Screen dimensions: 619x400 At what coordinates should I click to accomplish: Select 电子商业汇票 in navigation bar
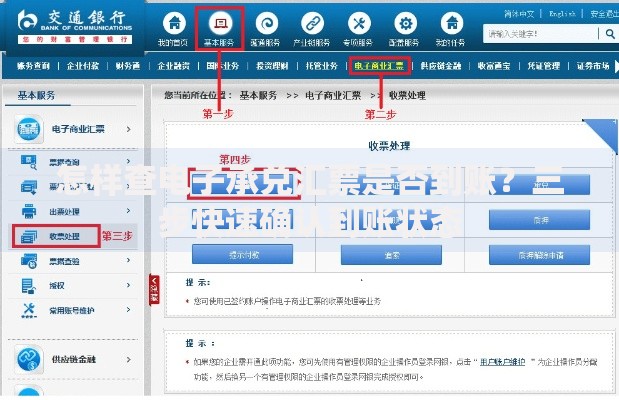pyautogui.click(x=379, y=66)
